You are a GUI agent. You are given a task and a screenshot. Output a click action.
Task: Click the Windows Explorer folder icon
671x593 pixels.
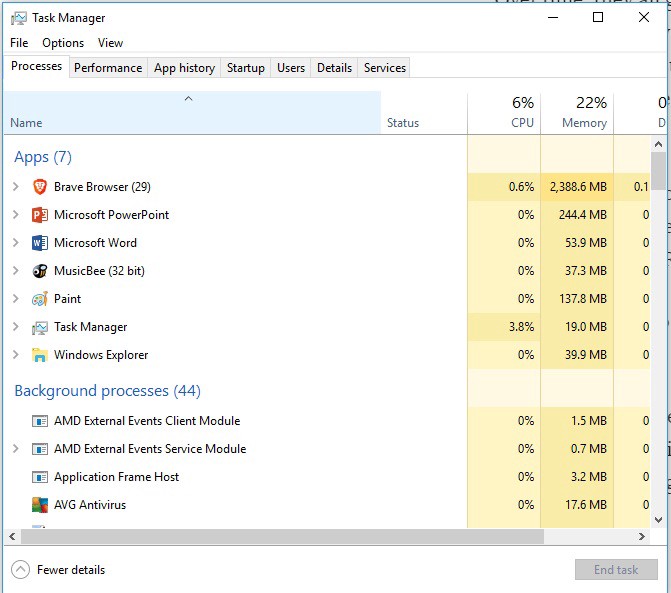40,355
